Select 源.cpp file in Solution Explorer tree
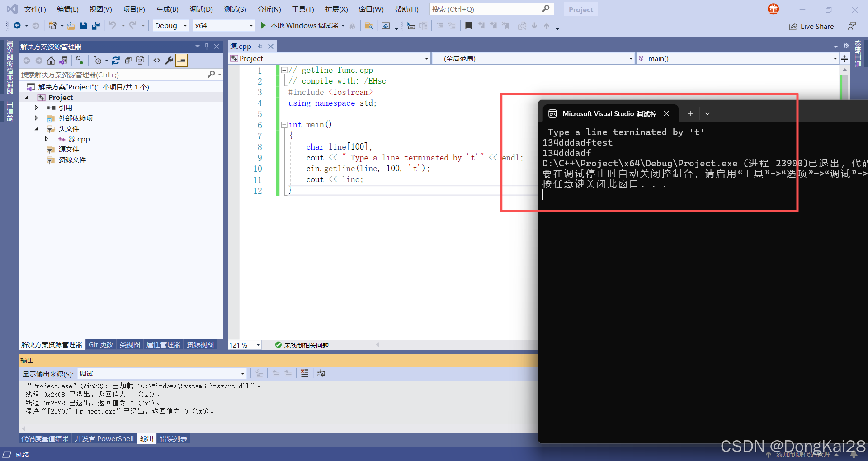This screenshot has height=461, width=868. click(x=79, y=139)
